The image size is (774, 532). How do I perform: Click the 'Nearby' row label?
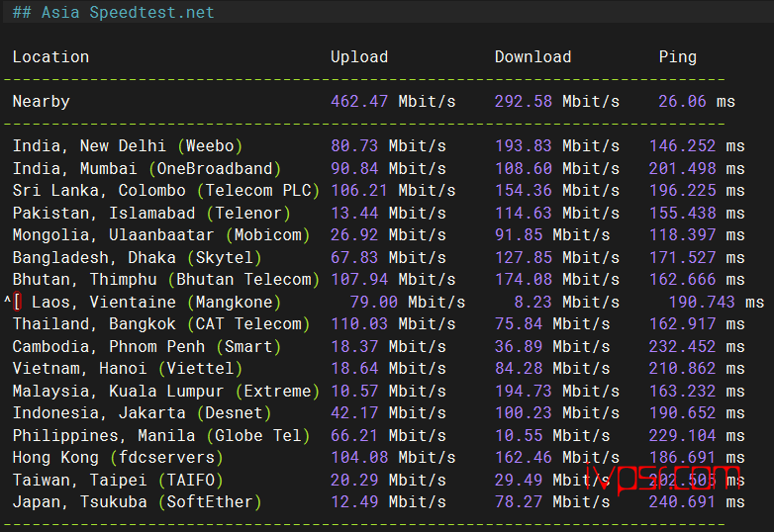coord(41,102)
